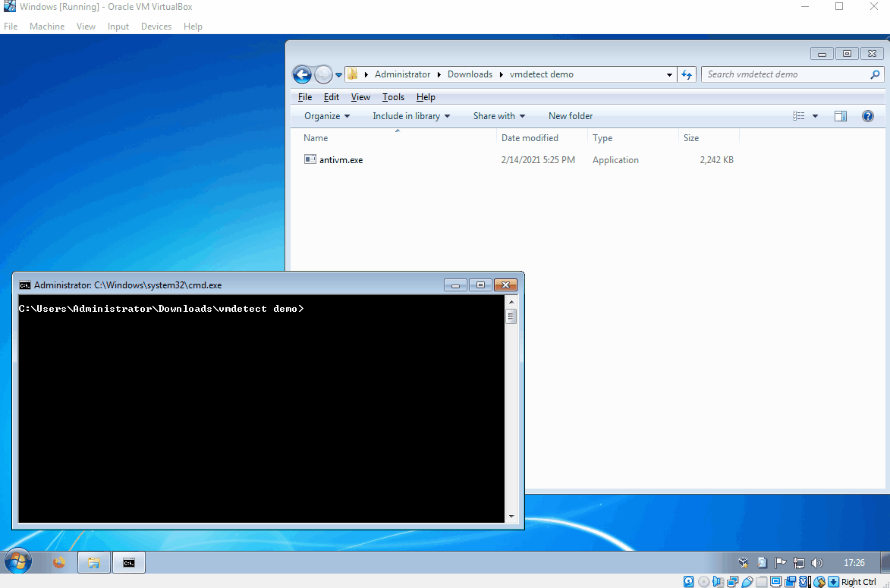Viewport: 890px width, 588px height.
Task: Click the 17:26 taskbar clock
Action: tap(854, 563)
